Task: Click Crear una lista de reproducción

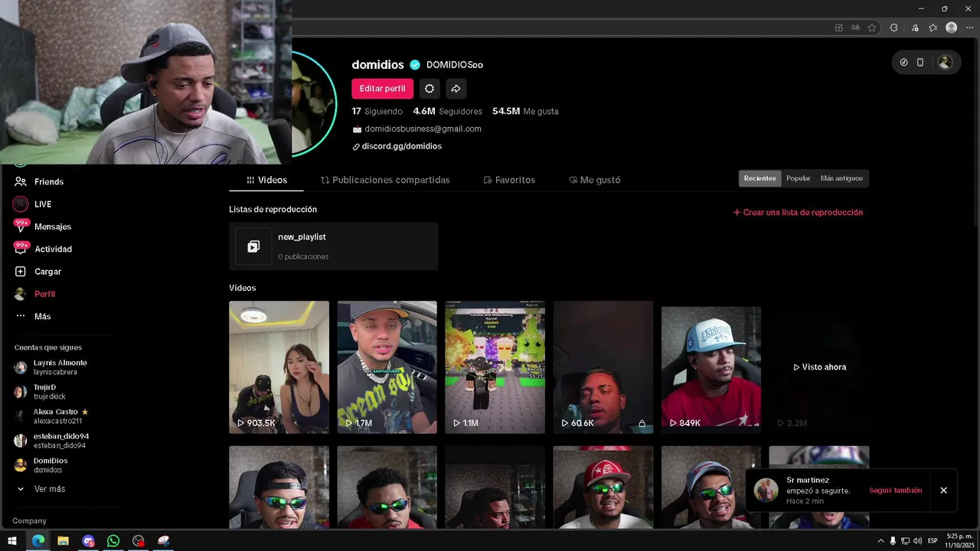Action: click(x=798, y=213)
